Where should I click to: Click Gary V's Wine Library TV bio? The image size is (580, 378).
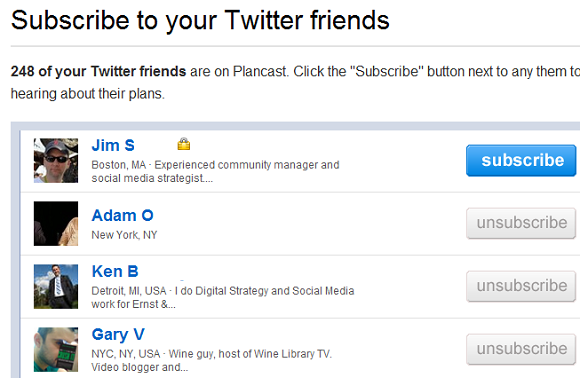(x=212, y=361)
